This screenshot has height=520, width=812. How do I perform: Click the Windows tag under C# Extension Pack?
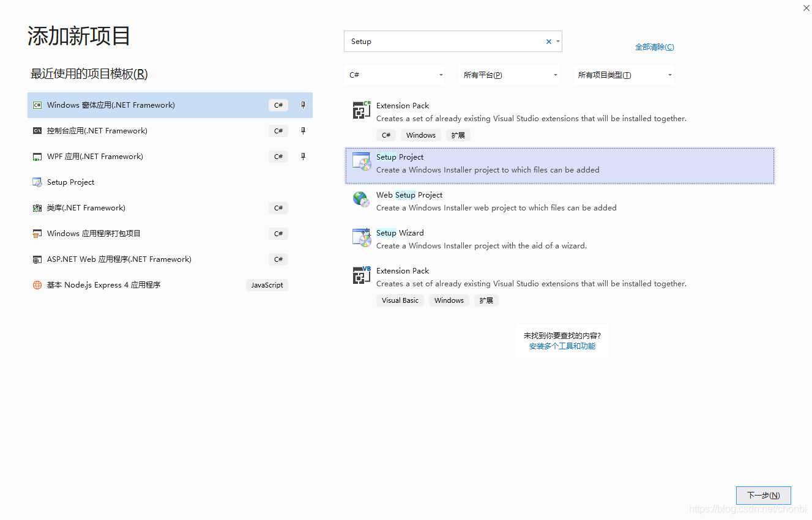421,135
